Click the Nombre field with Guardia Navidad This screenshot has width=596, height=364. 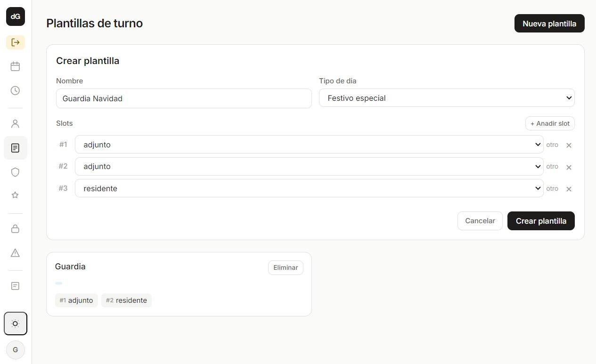(184, 98)
